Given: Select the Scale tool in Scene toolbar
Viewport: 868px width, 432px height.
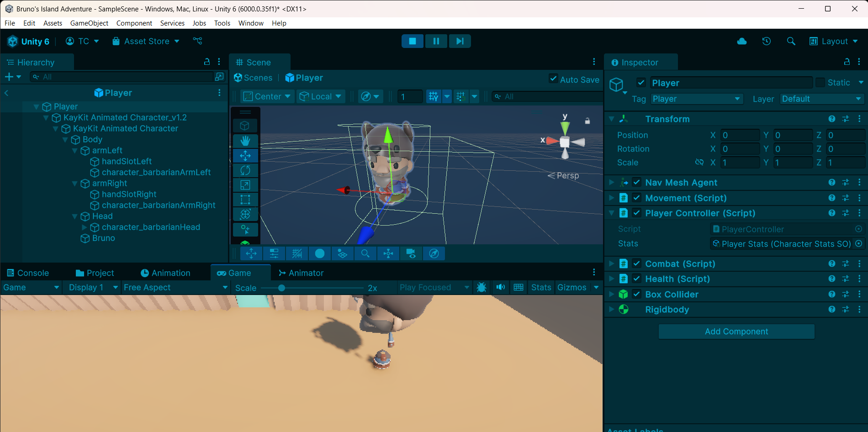Looking at the screenshot, I should [245, 185].
